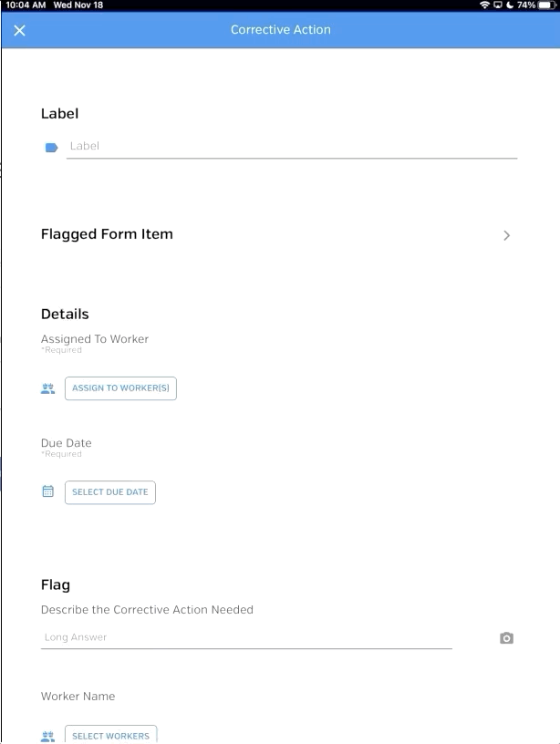Click the battery indicator icon
Image resolution: width=560 pixels, height=744 pixels.
pos(547,5)
